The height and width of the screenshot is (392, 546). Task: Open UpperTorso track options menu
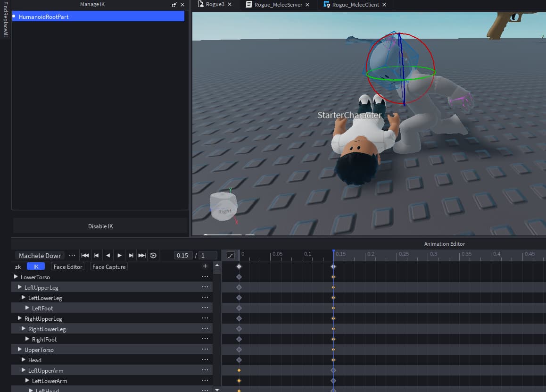click(x=205, y=349)
